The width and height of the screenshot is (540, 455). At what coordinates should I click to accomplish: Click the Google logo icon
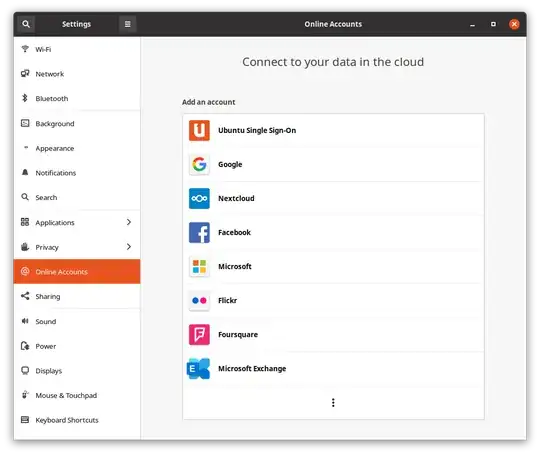click(199, 164)
